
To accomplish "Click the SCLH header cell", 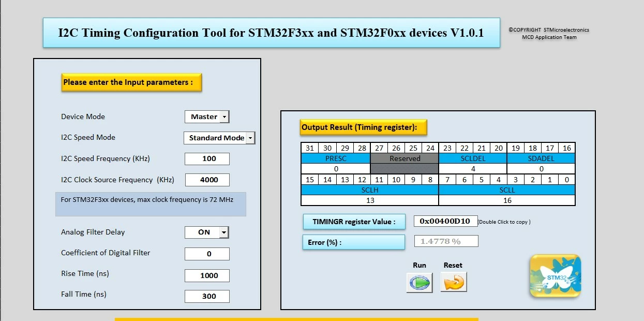I will (370, 190).
